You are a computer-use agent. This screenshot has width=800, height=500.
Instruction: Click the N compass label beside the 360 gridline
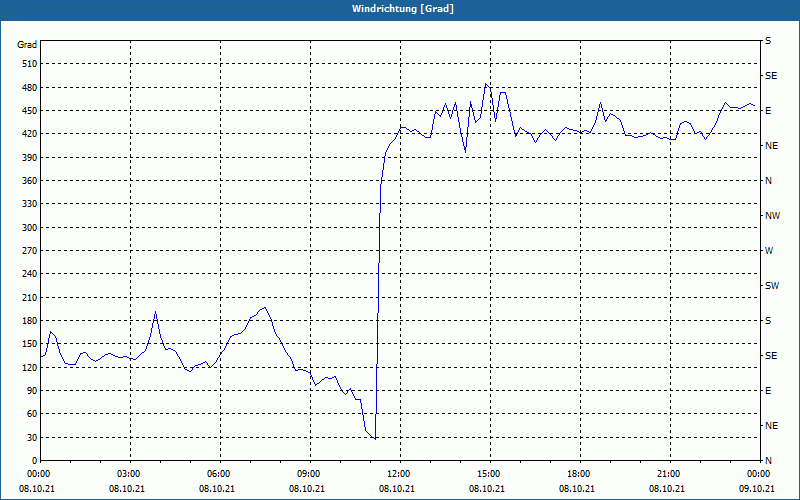(768, 181)
